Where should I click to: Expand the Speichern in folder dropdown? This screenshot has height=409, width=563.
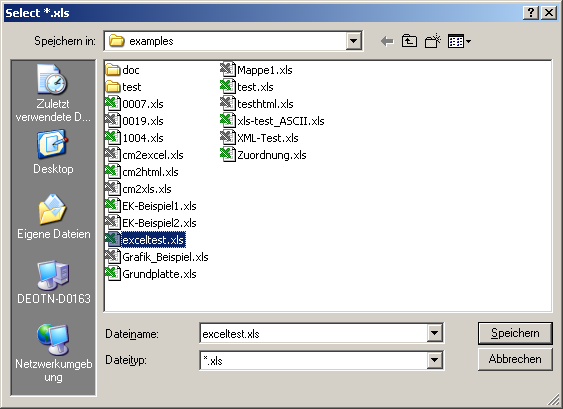[x=353, y=41]
